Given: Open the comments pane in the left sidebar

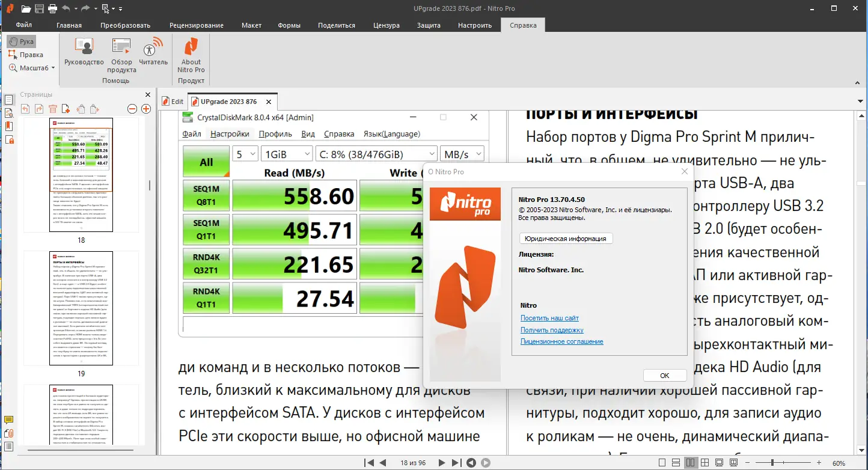Looking at the screenshot, I should [x=9, y=420].
